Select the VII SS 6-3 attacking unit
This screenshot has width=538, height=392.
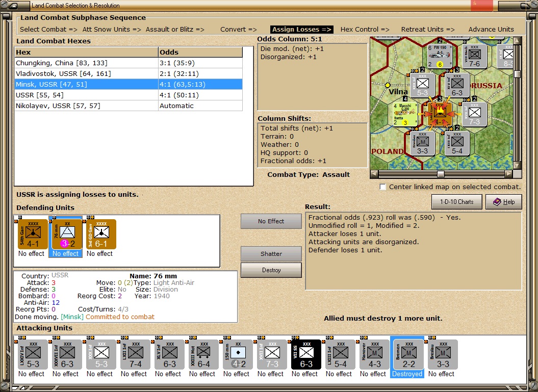pos(306,354)
